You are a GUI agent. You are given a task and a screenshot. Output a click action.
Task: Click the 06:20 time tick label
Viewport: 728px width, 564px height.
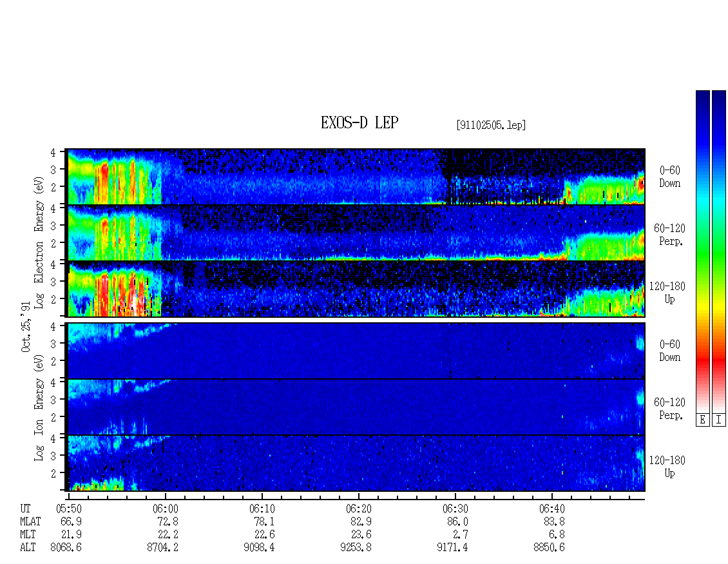358,509
